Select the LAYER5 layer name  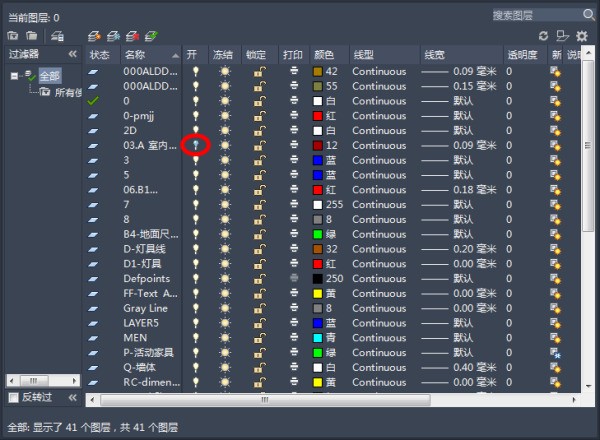point(141,323)
